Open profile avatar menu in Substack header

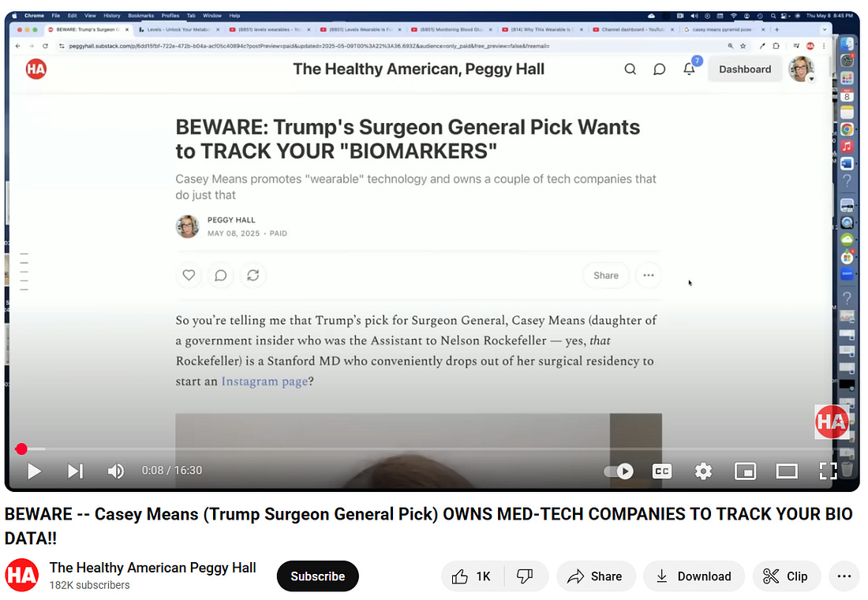click(x=801, y=69)
